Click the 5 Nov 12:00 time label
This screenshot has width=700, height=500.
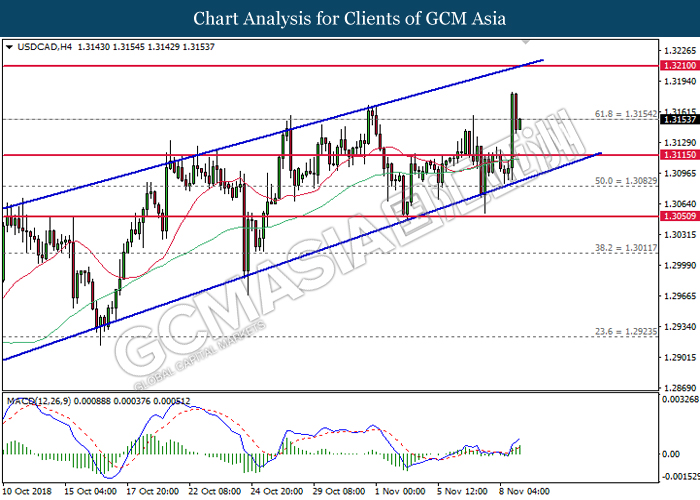[462, 492]
